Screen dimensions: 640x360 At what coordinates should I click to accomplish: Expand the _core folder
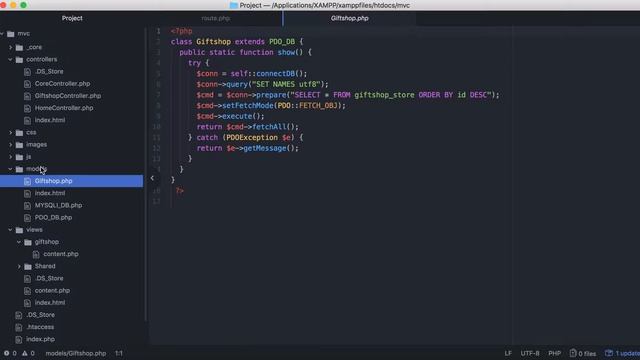click(x=11, y=47)
